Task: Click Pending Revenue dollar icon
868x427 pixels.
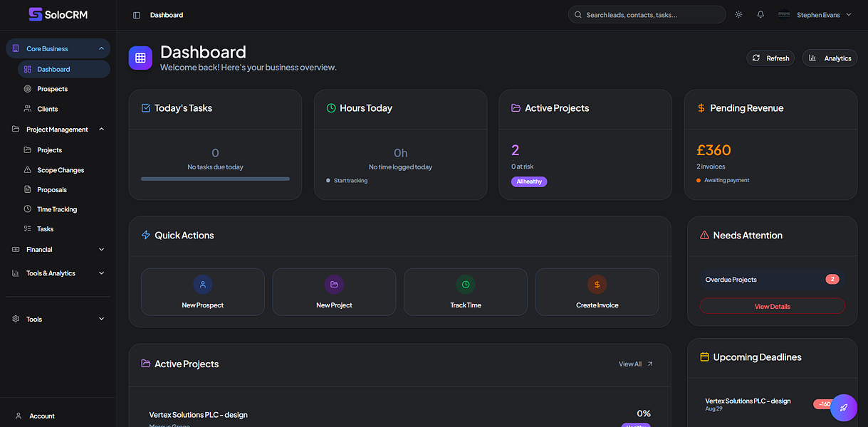Action: coord(701,108)
